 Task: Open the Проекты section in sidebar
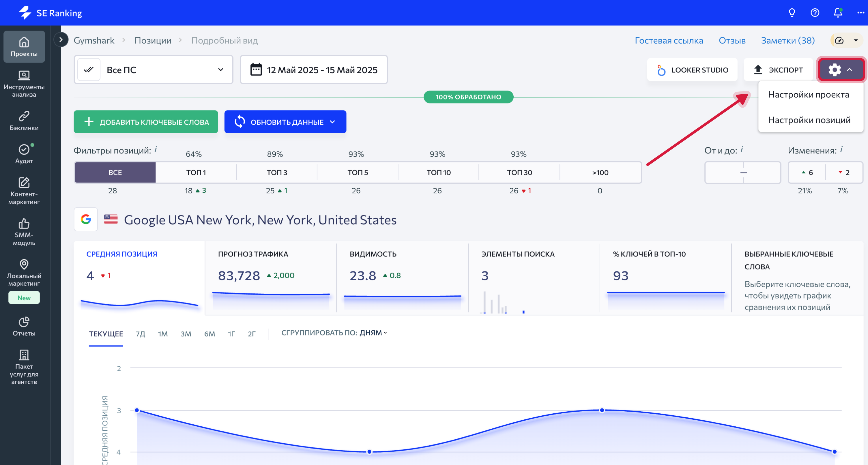24,47
